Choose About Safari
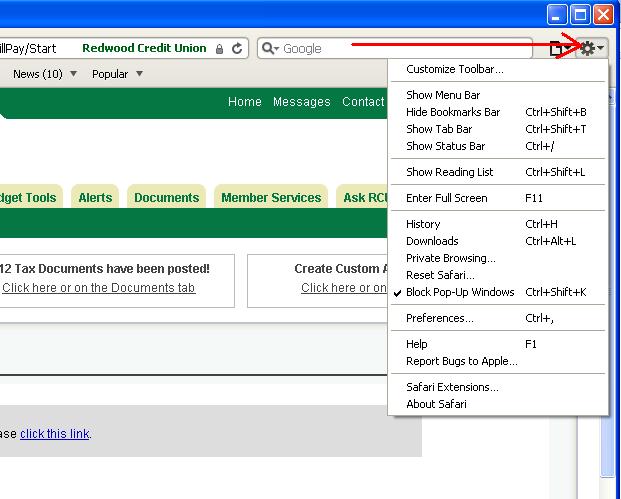Screen dimensions: 621x499 click(x=498, y=404)
